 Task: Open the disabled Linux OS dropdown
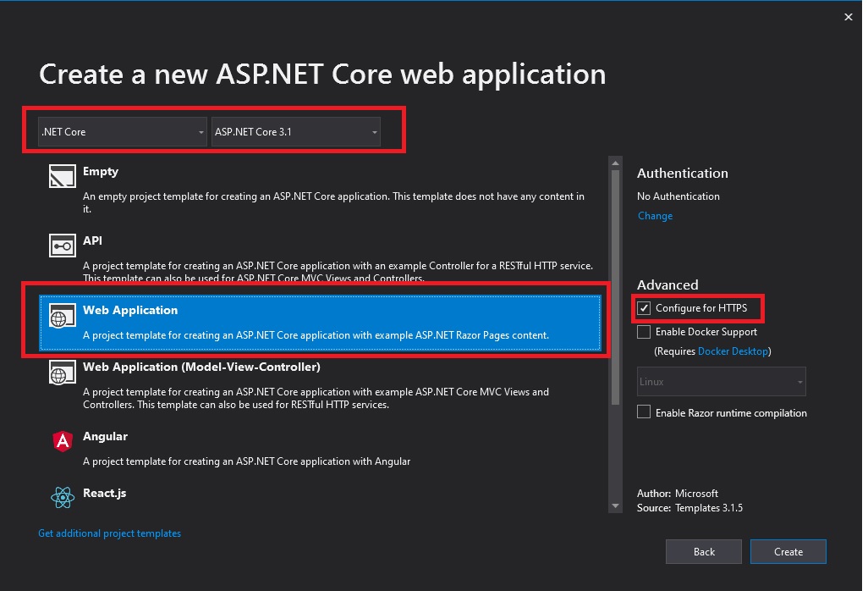pos(722,382)
